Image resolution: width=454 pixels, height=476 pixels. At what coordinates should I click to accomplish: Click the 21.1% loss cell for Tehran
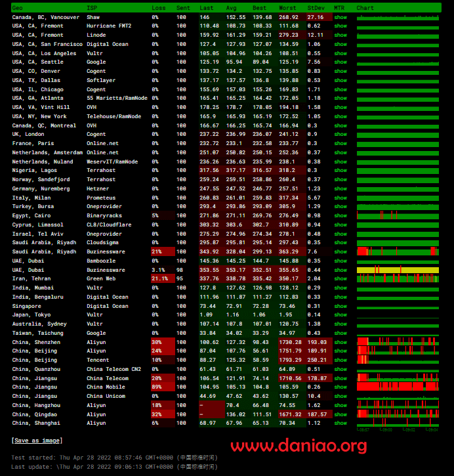point(163,278)
